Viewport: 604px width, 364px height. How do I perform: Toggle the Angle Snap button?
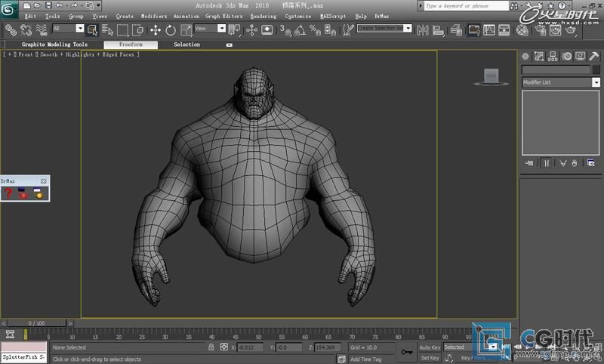pos(300,29)
